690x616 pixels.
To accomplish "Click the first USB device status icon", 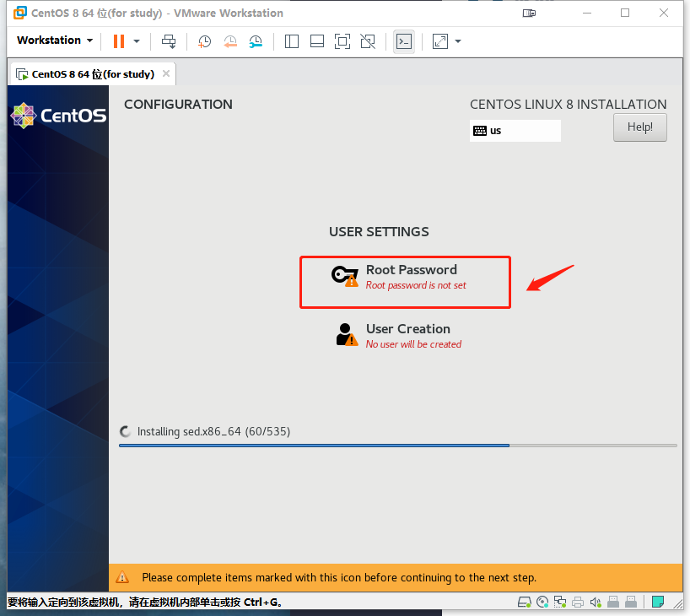I will tap(613, 602).
